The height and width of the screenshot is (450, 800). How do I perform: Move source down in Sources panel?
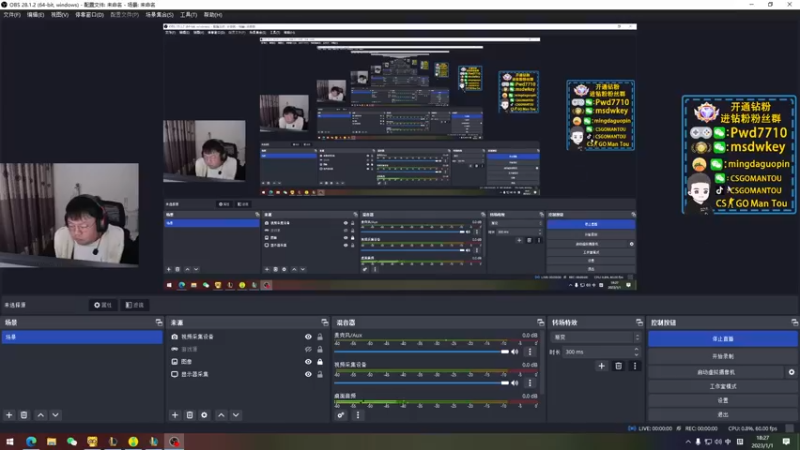236,415
